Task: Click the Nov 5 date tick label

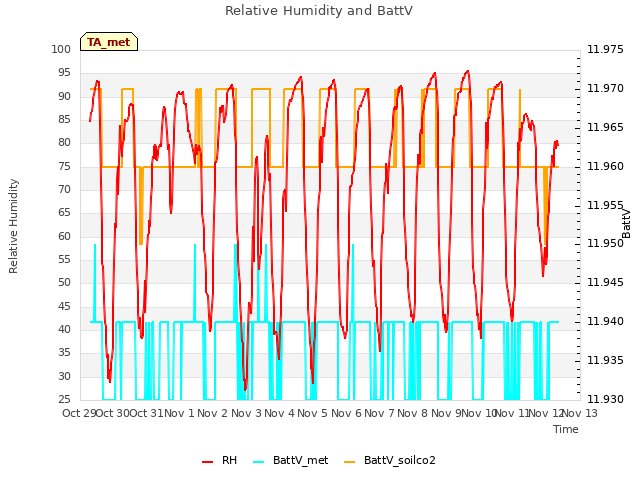Action: coord(312,413)
